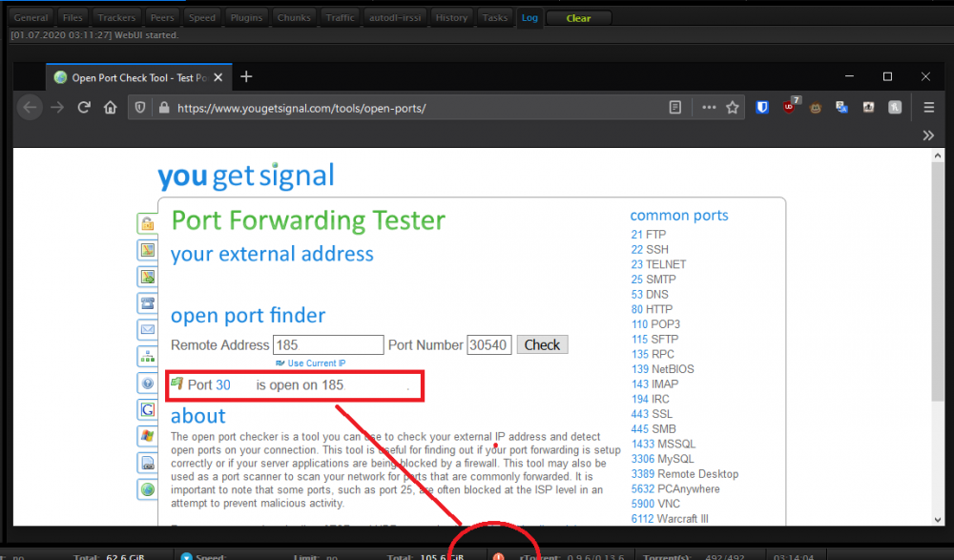
Task: Expand the toolbar overflow chevron
Action: click(928, 135)
